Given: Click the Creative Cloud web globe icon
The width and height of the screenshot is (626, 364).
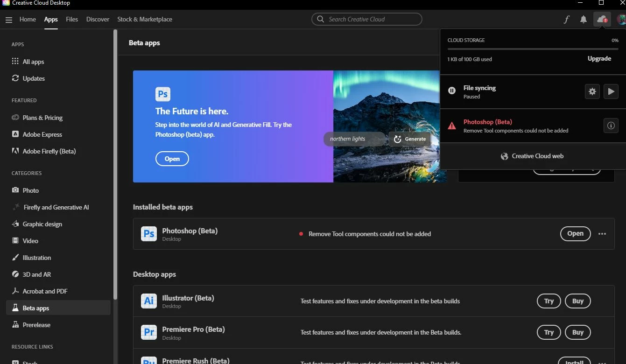Looking at the screenshot, I should click(x=505, y=156).
